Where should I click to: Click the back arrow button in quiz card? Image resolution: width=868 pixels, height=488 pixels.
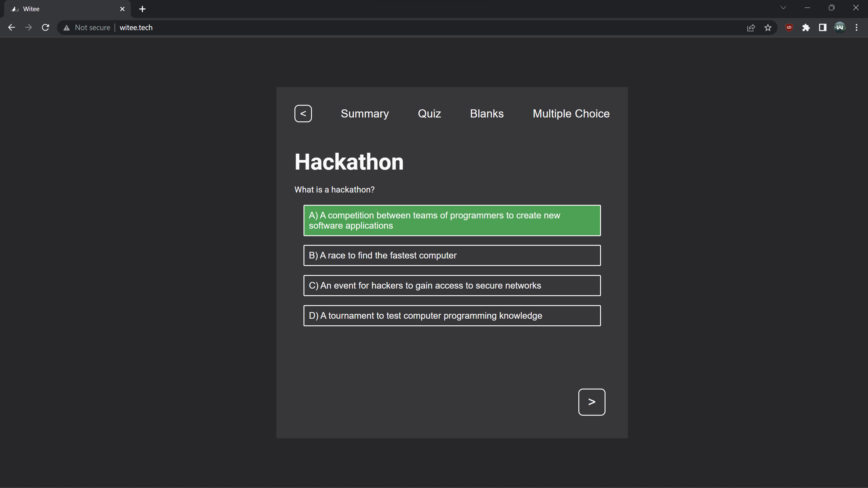coord(303,114)
